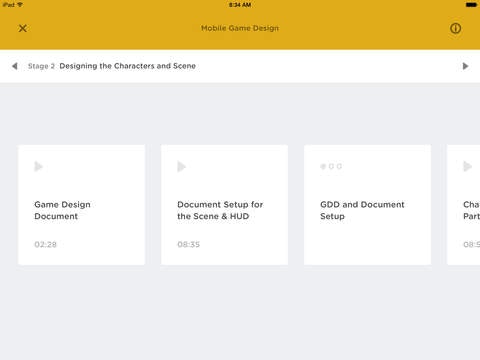
Task: Click the 02:28 duration label
Action: (45, 244)
